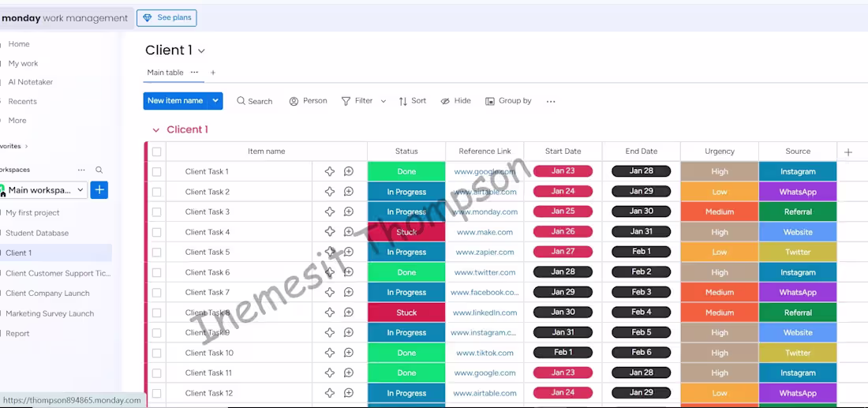The height and width of the screenshot is (408, 868).
Task: Open More in sidebar
Action: coord(17,120)
